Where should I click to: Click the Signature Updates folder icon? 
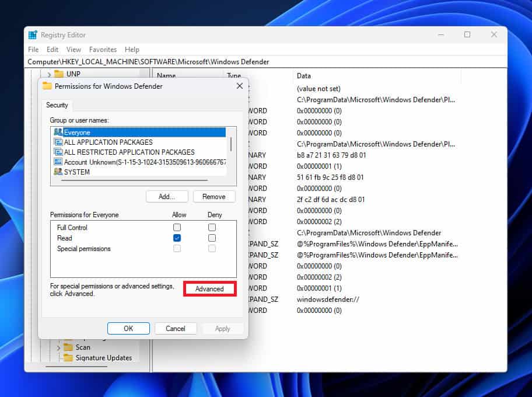(68, 358)
